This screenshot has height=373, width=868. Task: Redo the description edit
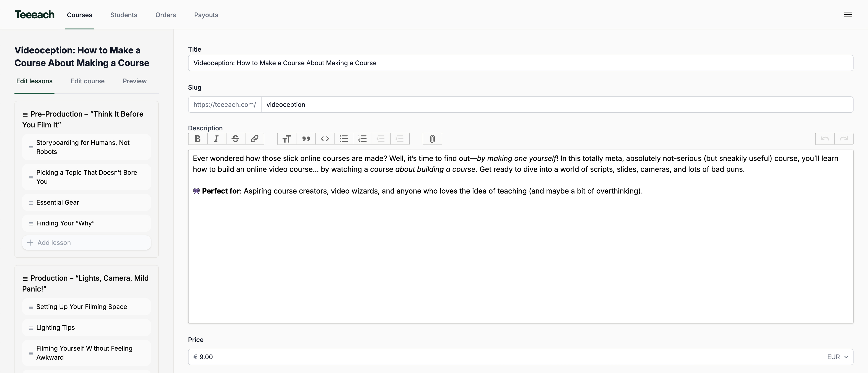(x=844, y=139)
